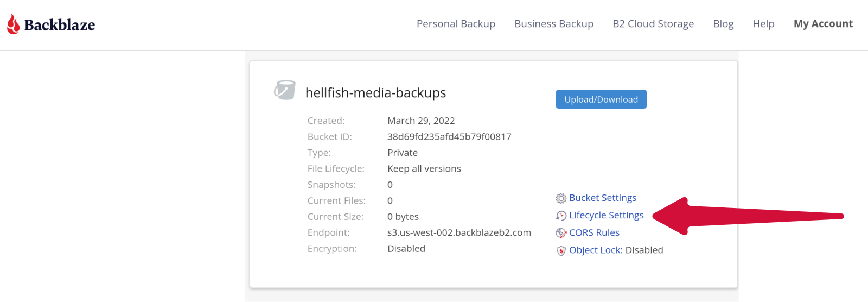
Task: Open Lifecycle Settings link
Action: pos(606,215)
